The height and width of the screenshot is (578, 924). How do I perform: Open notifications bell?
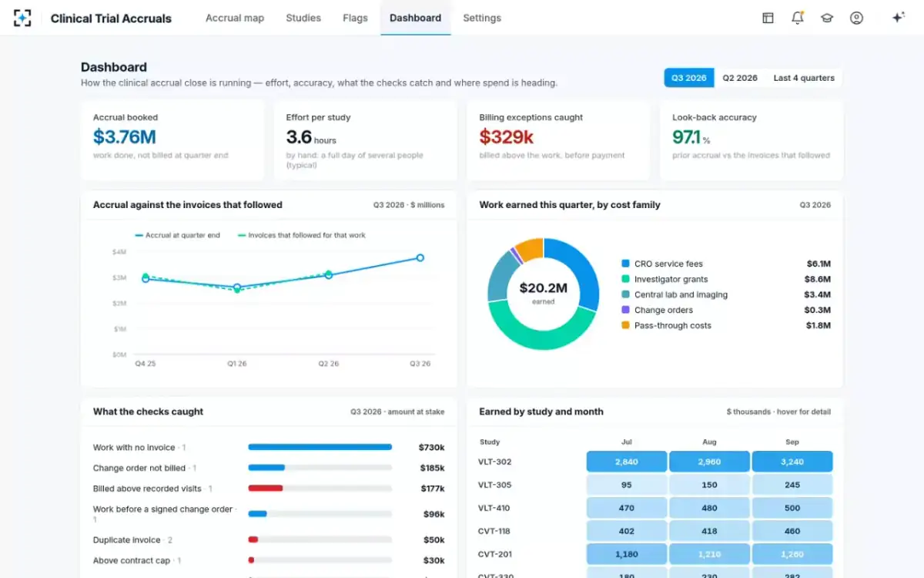pyautogui.click(x=798, y=18)
